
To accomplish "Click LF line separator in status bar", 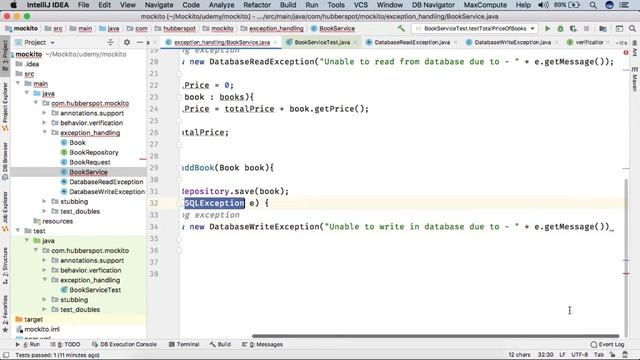I will pyautogui.click(x=562, y=355).
